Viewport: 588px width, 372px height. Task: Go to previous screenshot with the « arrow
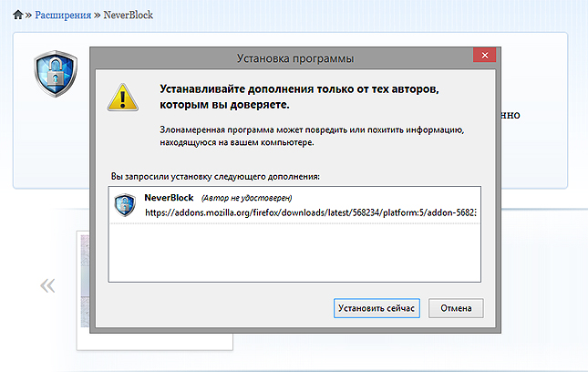tap(46, 286)
